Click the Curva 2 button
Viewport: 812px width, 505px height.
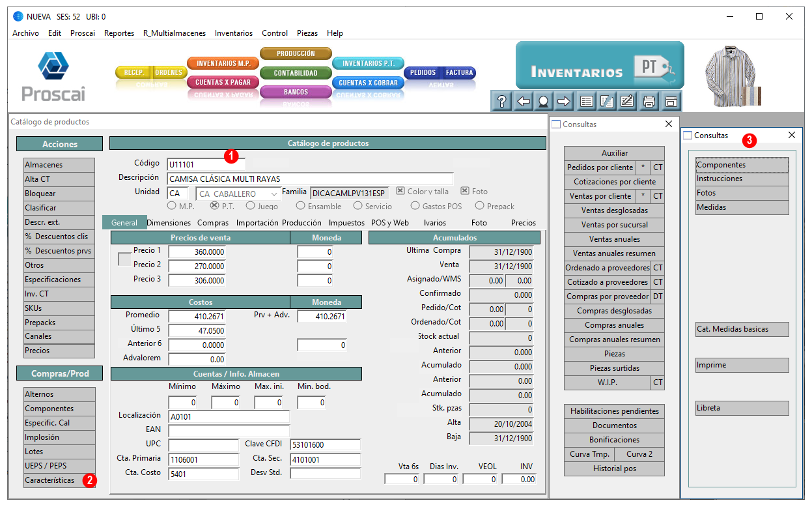pos(639,454)
